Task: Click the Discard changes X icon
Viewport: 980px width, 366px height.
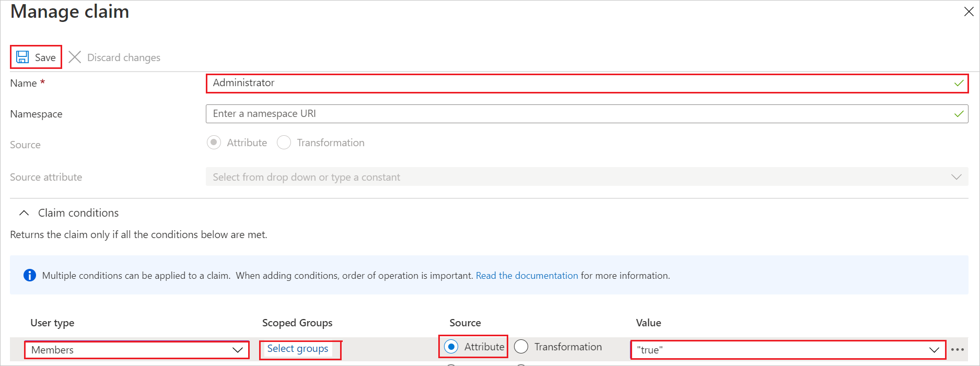Action: point(75,57)
